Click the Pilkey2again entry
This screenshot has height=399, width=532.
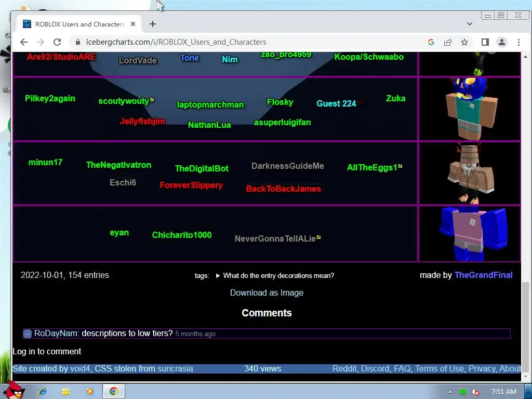click(x=50, y=98)
